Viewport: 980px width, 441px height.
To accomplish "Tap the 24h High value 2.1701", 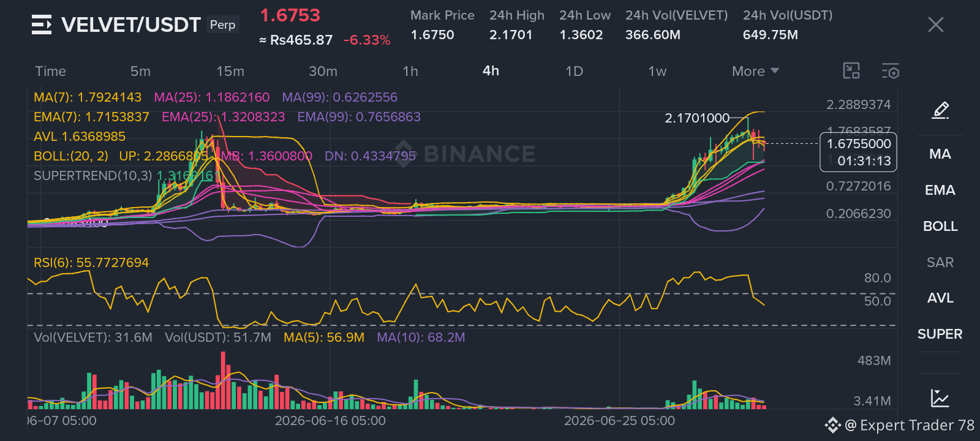I will click(511, 35).
